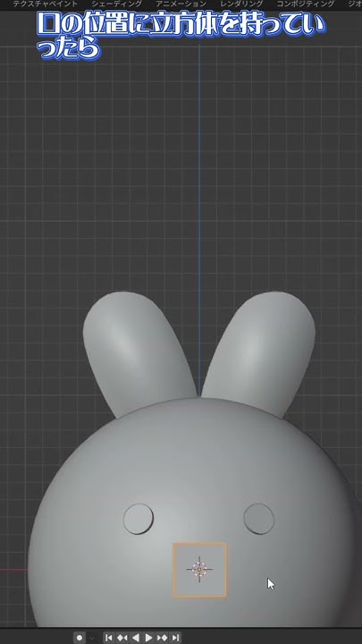Image resolution: width=362 pixels, height=644 pixels.
Task: Select the orange-outlined cube at the mouth
Action: click(x=200, y=569)
